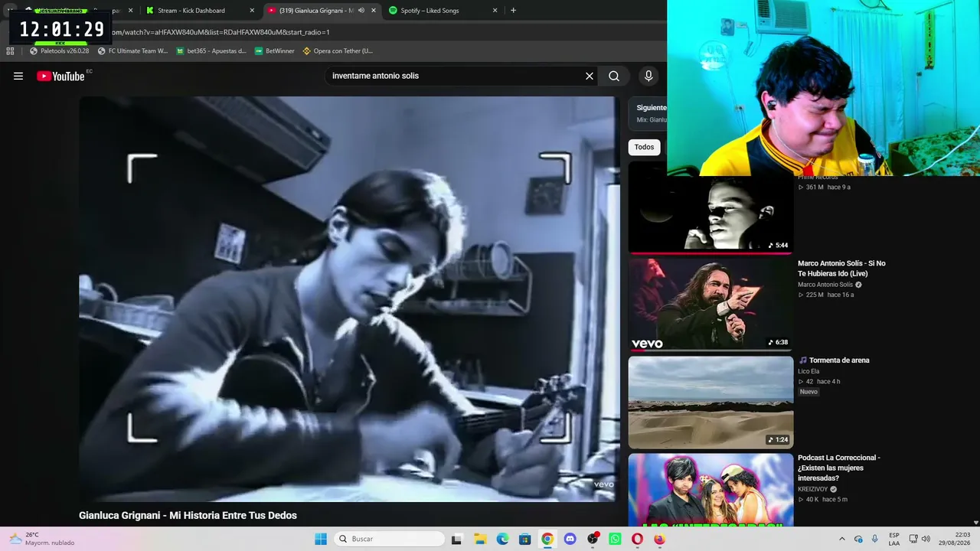The width and height of the screenshot is (980, 551).
Task: Select the Todos filter chip
Action: (645, 147)
